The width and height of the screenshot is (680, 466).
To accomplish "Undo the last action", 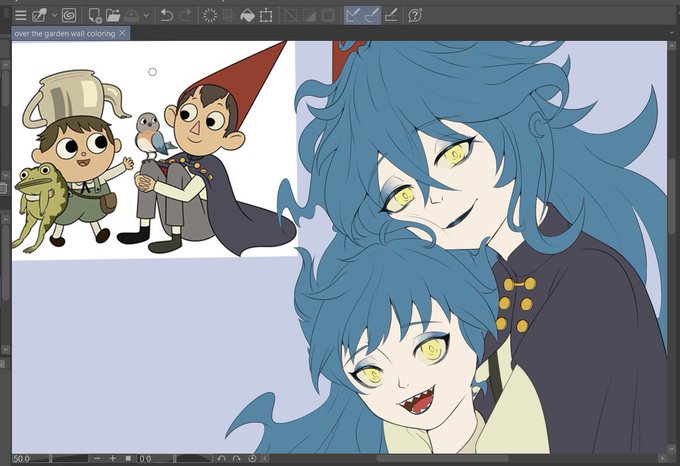I will point(167,16).
